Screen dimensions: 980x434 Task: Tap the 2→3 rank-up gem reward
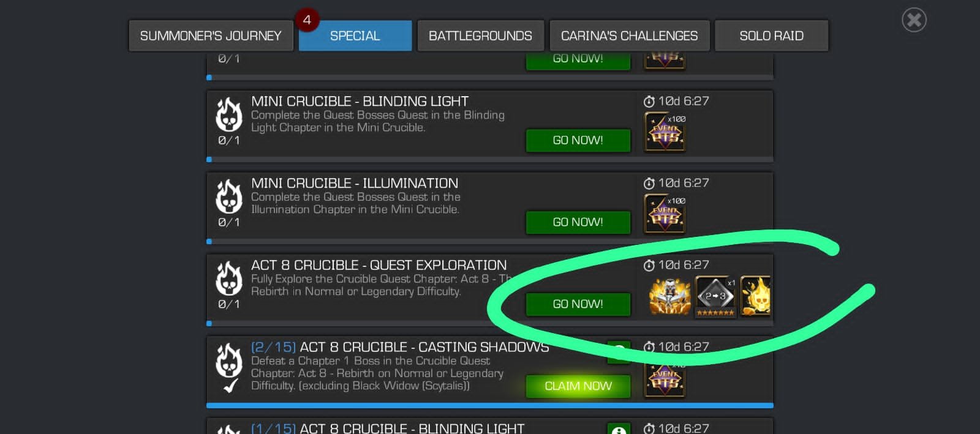click(715, 297)
